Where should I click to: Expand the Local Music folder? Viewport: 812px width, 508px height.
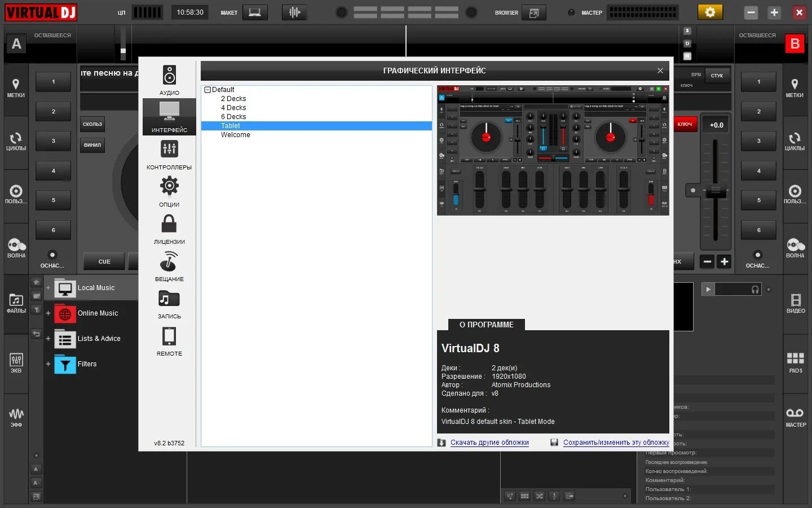(x=48, y=288)
